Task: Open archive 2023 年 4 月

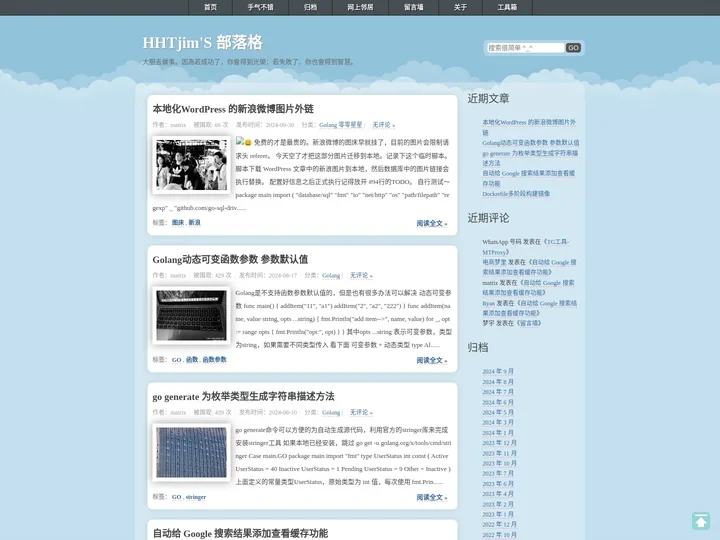Action: tap(498, 494)
